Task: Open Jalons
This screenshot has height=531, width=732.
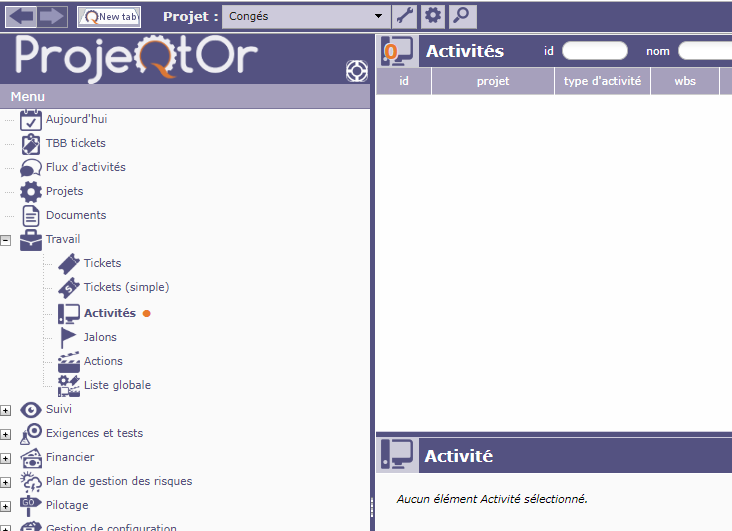Action: (x=100, y=337)
